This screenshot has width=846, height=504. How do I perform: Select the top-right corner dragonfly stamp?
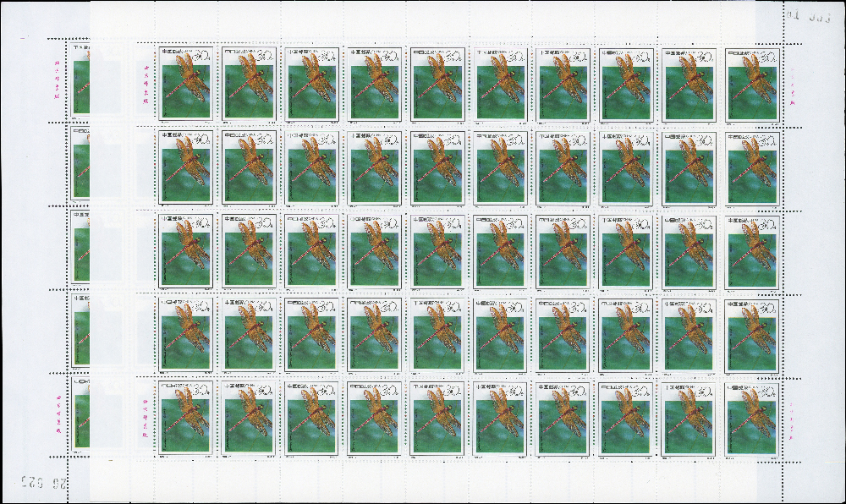(x=750, y=83)
